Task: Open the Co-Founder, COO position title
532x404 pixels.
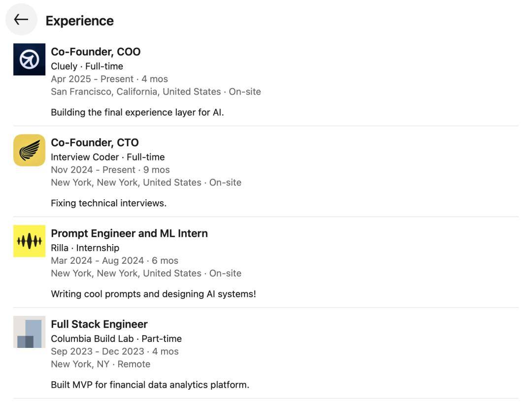Action: click(96, 52)
